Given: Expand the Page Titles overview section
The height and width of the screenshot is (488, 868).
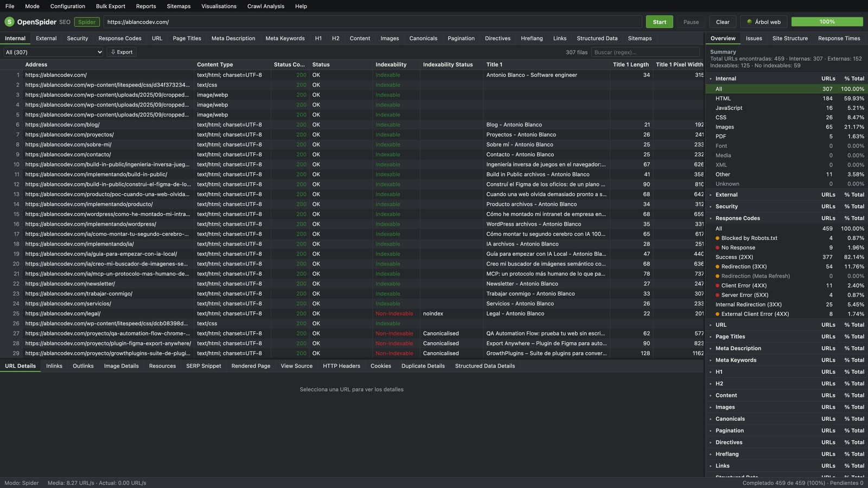Looking at the screenshot, I should coord(711,337).
